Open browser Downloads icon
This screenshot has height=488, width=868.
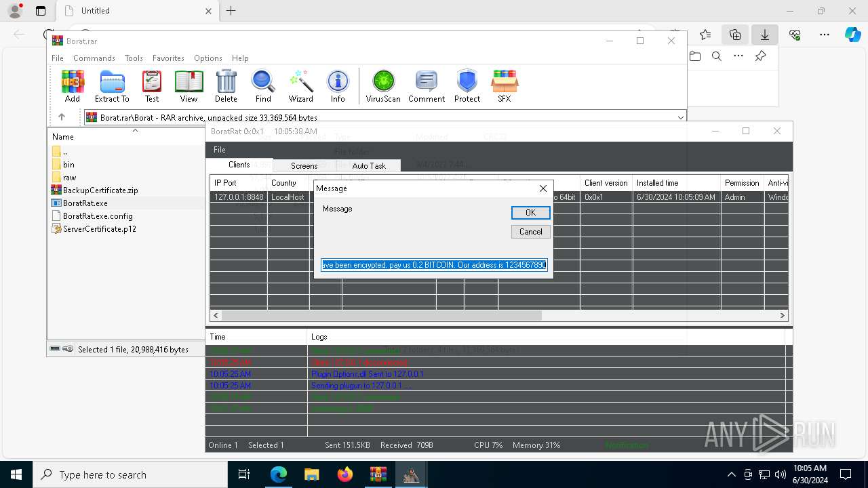point(764,35)
